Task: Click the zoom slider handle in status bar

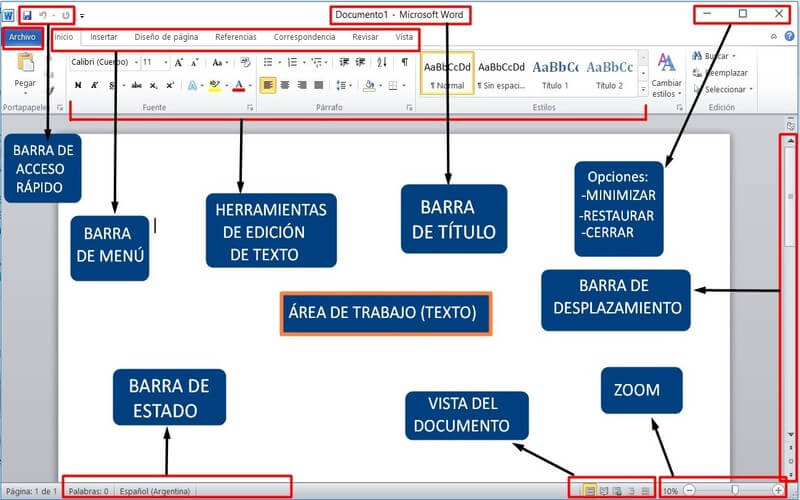Action: coord(735,491)
